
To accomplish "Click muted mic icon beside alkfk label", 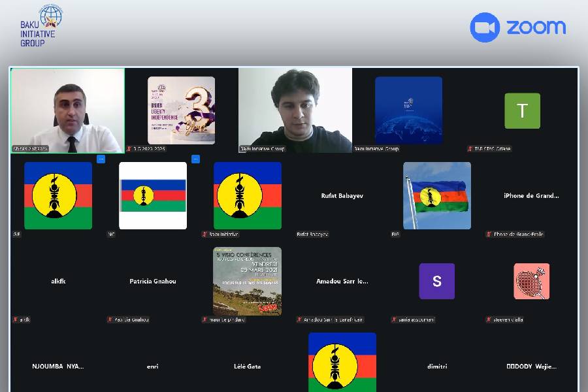I will [x=16, y=319].
